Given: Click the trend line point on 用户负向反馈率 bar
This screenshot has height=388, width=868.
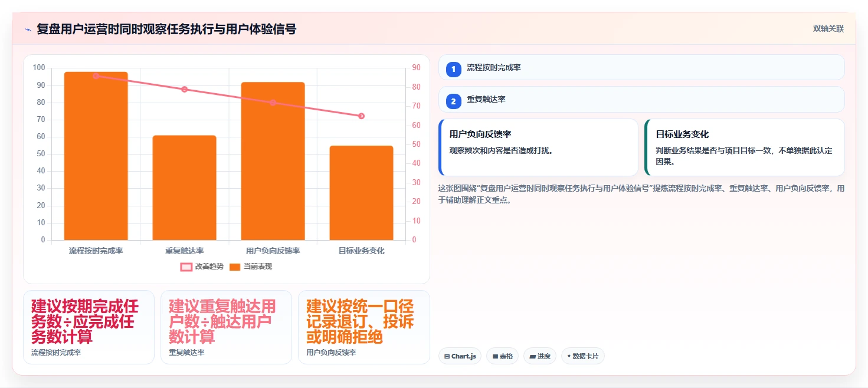Looking at the screenshot, I should [273, 103].
